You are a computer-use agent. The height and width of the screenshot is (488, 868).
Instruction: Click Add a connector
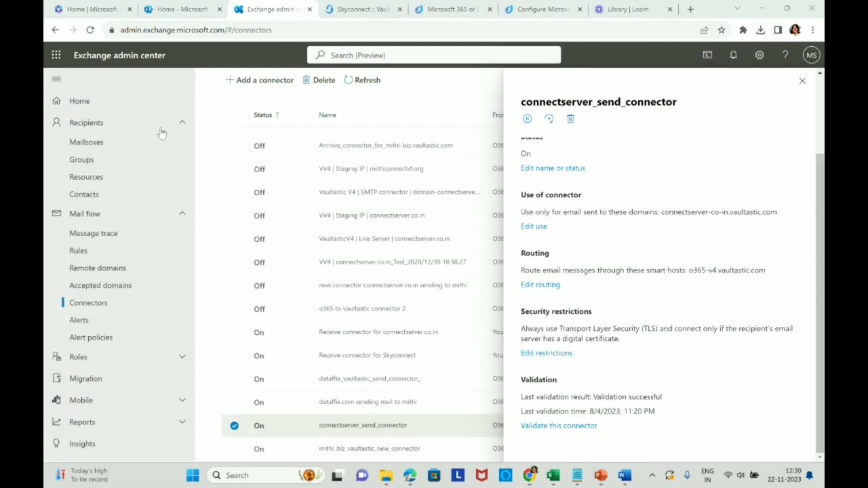pyautogui.click(x=260, y=80)
